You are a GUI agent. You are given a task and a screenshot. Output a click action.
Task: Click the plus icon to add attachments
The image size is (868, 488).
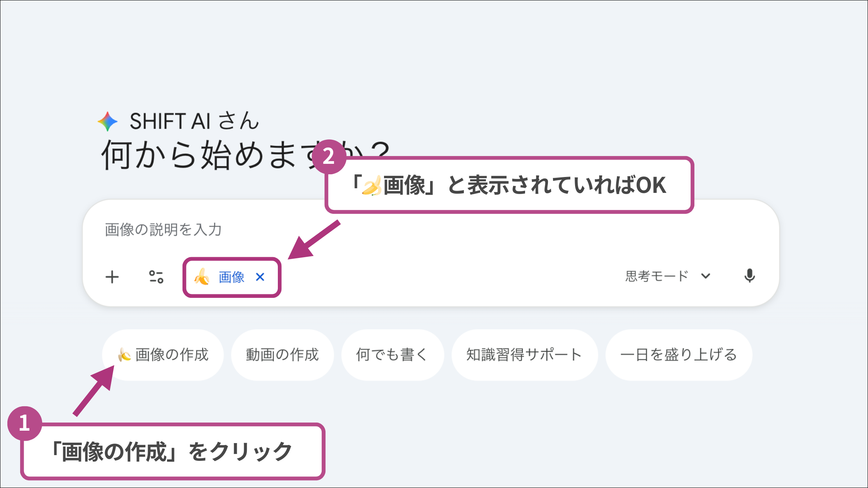[x=113, y=277]
